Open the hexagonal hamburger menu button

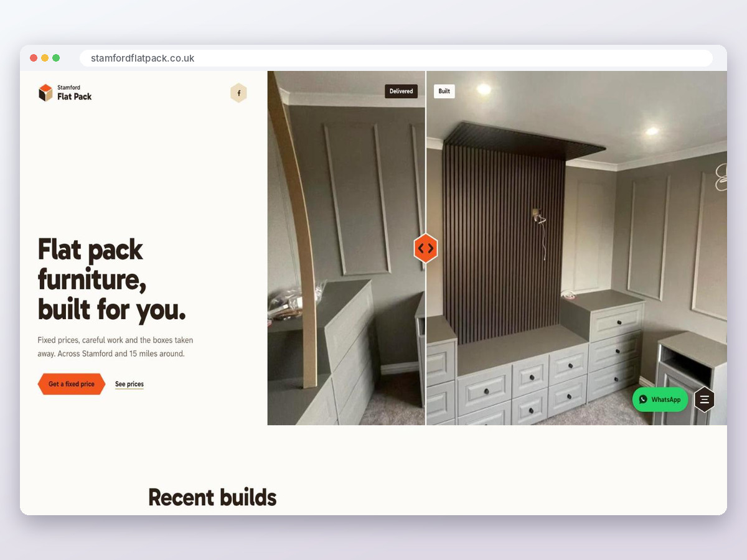tap(705, 399)
